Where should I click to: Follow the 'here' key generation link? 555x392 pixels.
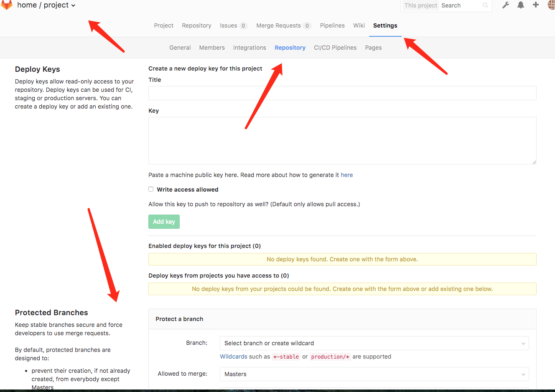point(346,175)
